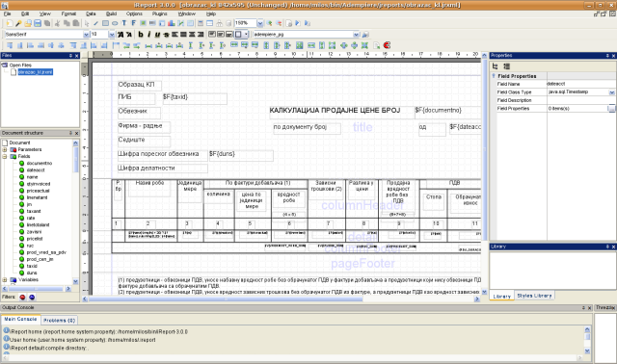The image size is (617, 364).
Task: Toggle strikethrough formatting
Action: tap(166, 35)
